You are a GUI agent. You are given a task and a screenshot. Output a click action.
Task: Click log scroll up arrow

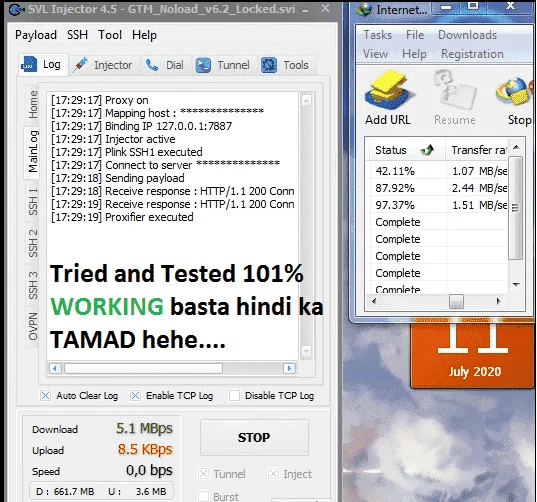pyautogui.click(x=306, y=100)
